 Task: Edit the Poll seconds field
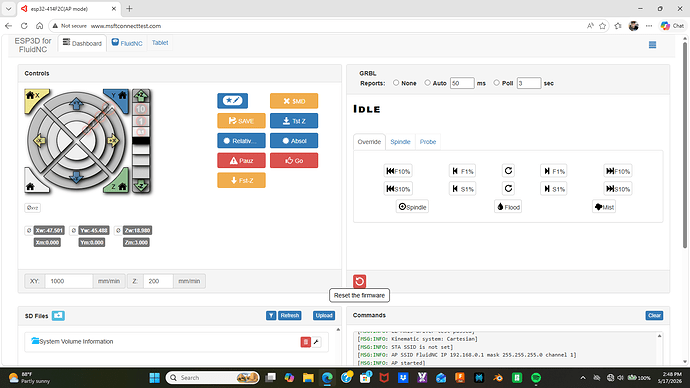point(529,83)
